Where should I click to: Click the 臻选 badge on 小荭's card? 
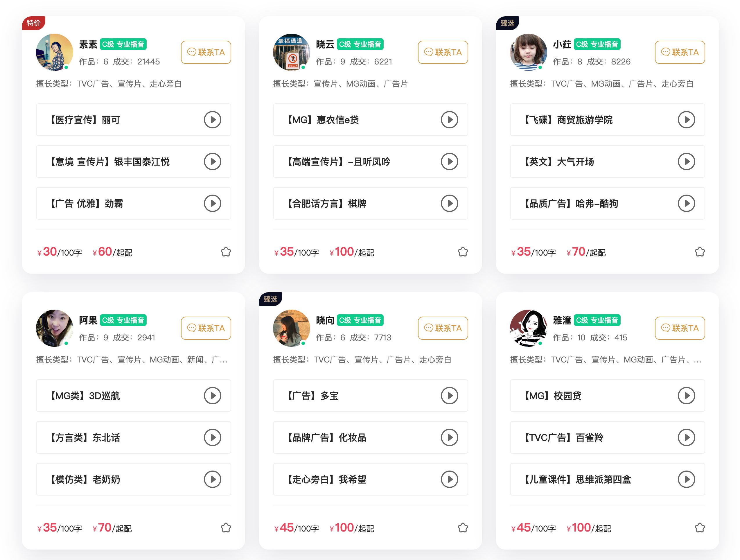[x=507, y=23]
